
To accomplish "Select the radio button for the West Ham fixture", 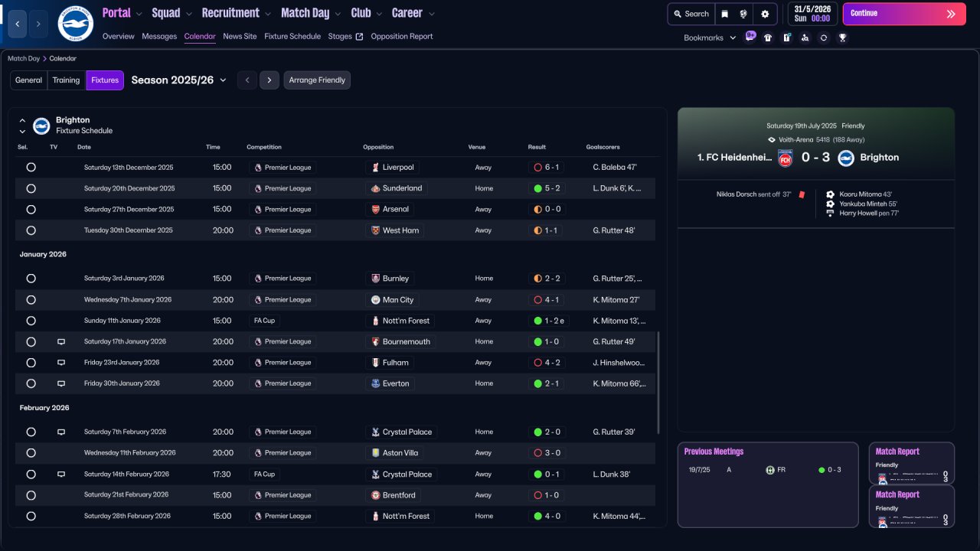I will tap(31, 230).
